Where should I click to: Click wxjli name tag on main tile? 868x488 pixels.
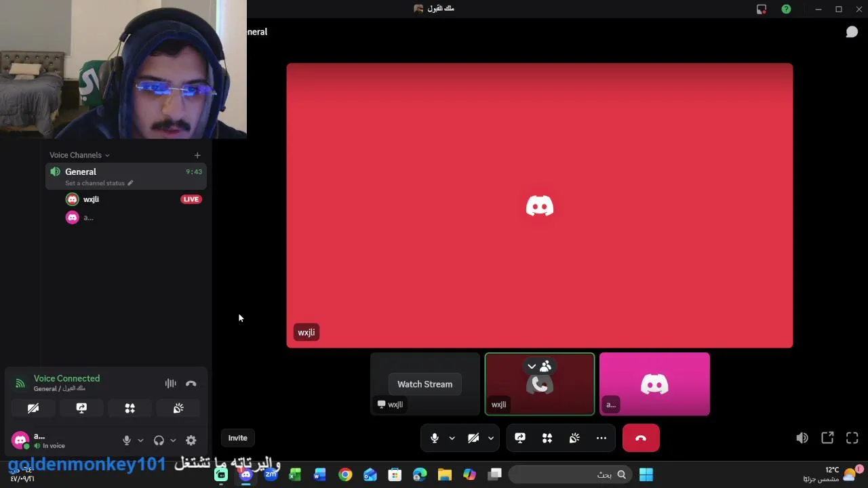307,333
